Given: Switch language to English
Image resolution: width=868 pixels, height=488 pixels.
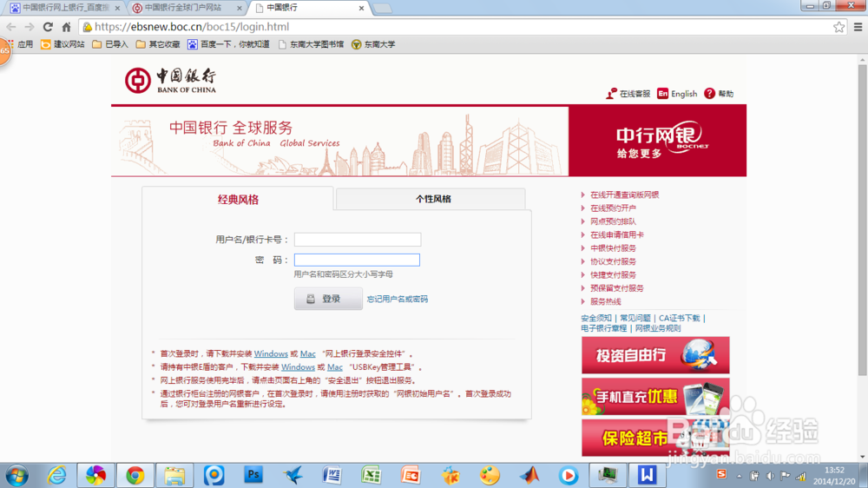Looking at the screenshot, I should pyautogui.click(x=677, y=94).
